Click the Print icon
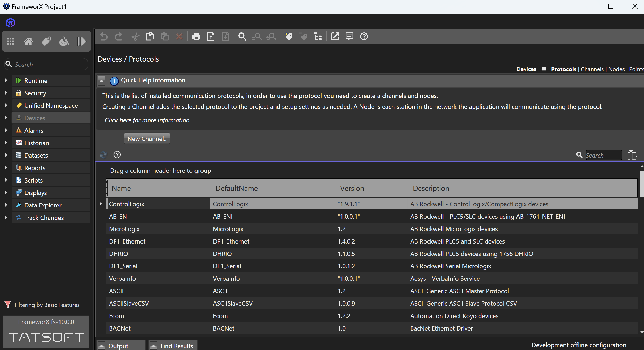 coord(196,37)
